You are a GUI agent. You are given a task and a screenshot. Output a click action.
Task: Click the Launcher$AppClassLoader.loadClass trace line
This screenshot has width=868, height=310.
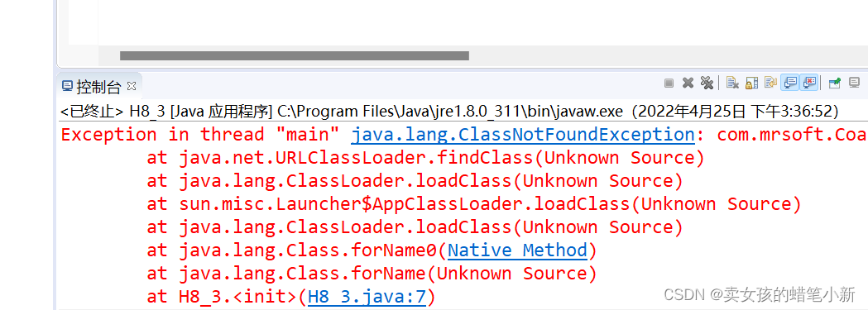(x=474, y=204)
